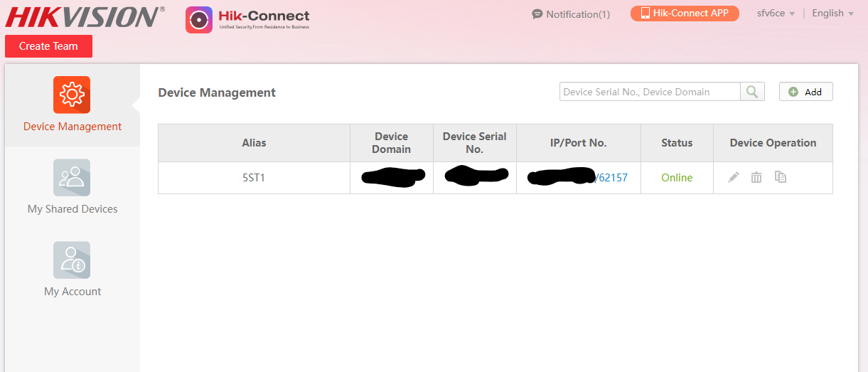Image resolution: width=868 pixels, height=372 pixels.
Task: Click the Status column header
Action: 676,143
